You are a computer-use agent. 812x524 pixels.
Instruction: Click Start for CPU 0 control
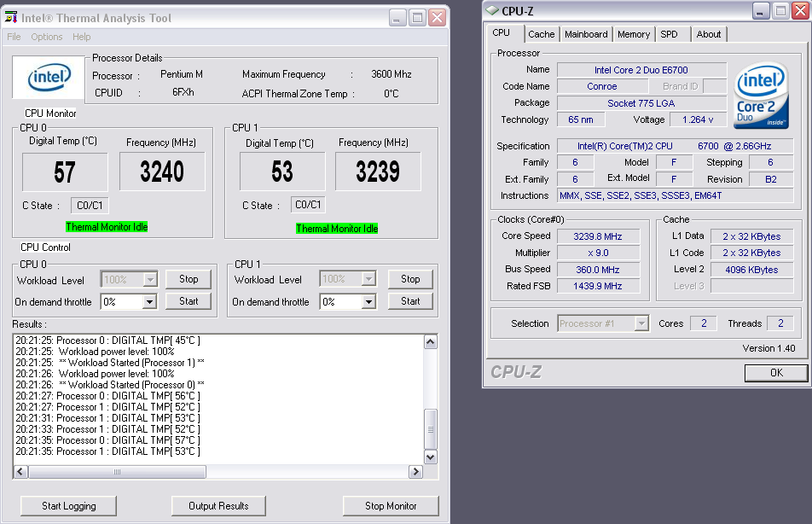pyautogui.click(x=188, y=301)
